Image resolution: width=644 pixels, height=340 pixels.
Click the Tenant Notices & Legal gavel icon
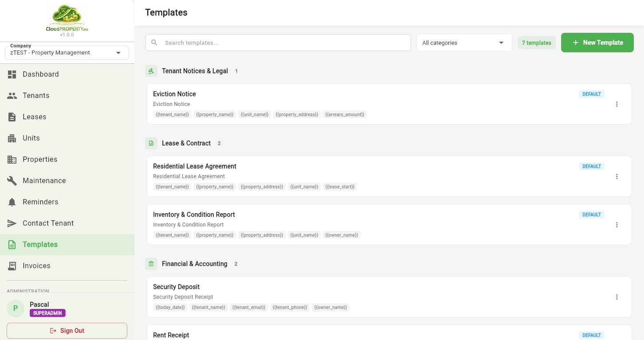pyautogui.click(x=151, y=71)
